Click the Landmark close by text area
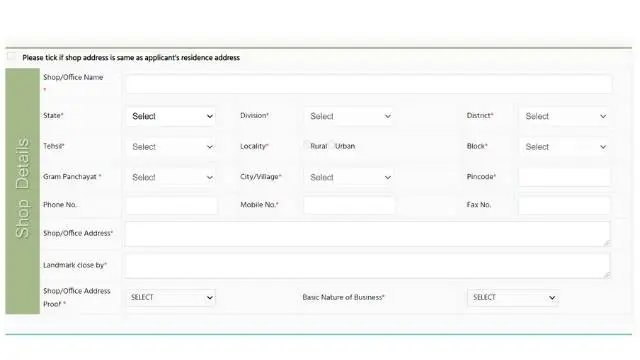The width and height of the screenshot is (640, 360). pyautogui.click(x=368, y=266)
